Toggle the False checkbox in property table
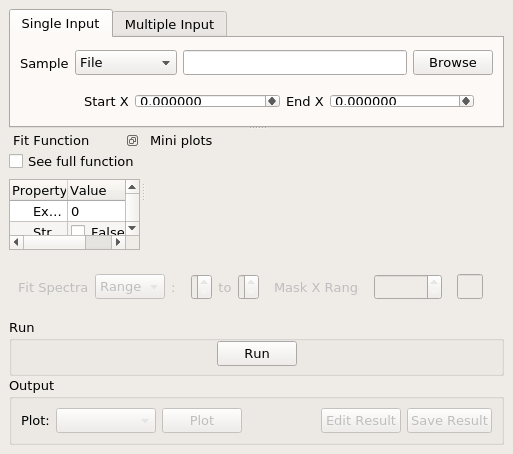Screen dimensions: 513x454 click(x=78, y=230)
